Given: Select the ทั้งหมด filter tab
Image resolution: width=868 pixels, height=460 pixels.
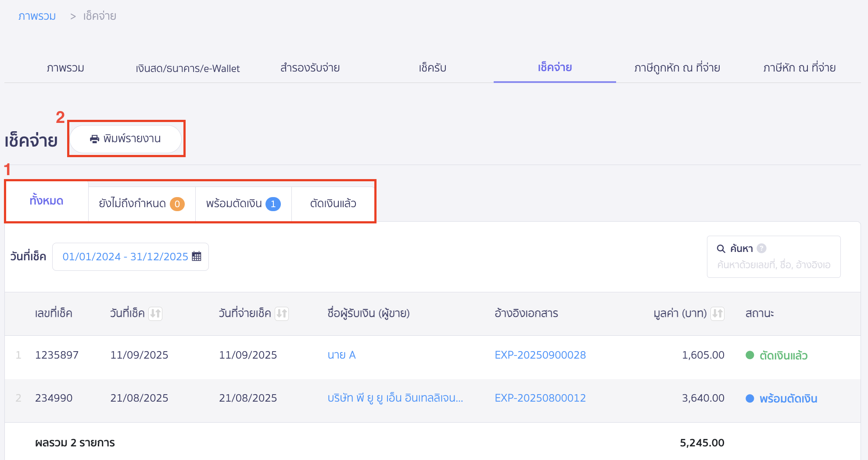Looking at the screenshot, I should click(x=47, y=201).
